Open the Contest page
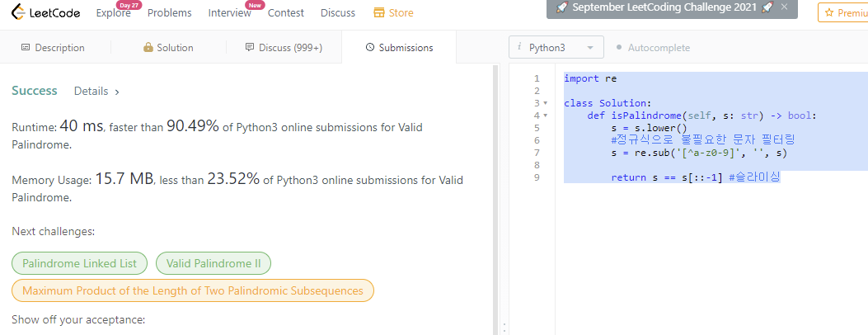This screenshot has height=335, width=868. 285,13
